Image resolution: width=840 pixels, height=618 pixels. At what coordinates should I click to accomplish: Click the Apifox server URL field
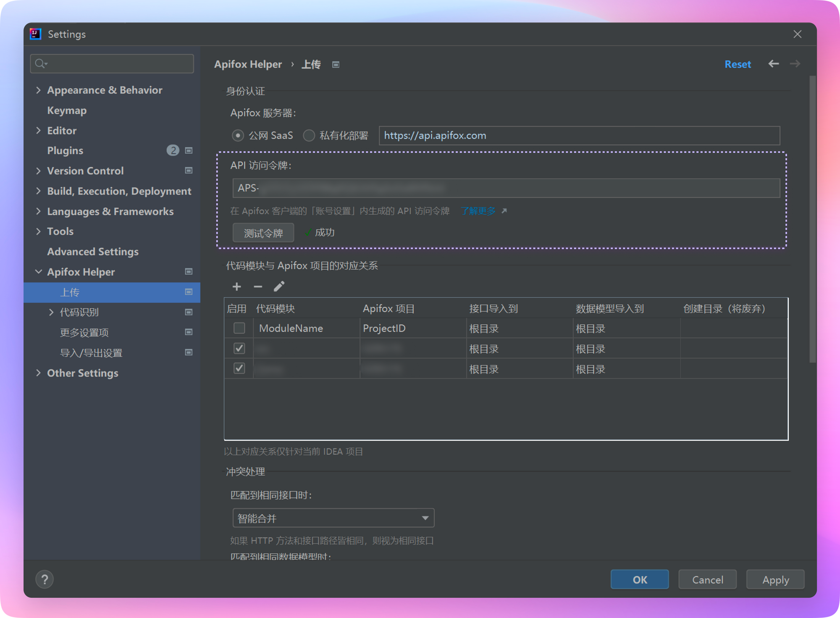579,135
